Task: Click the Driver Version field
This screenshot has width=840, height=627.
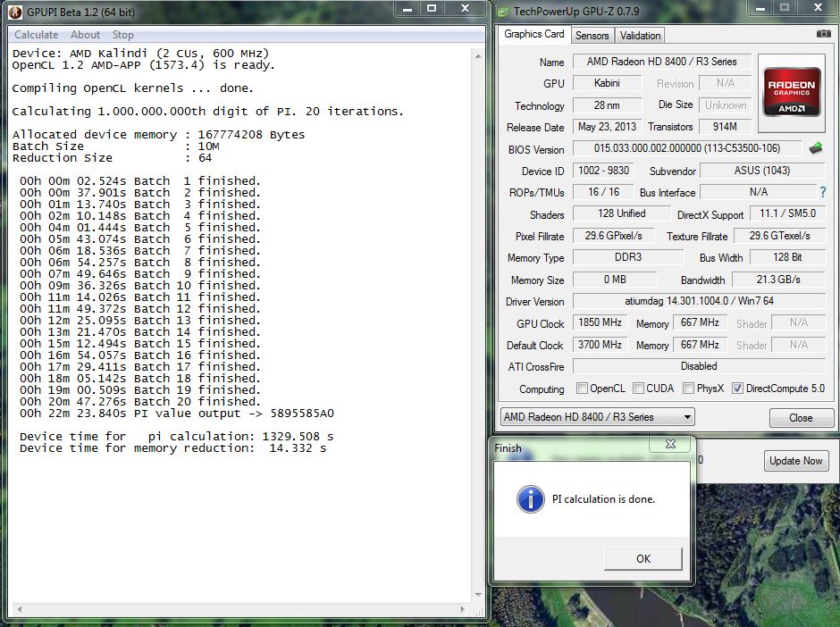Action: pos(699,301)
